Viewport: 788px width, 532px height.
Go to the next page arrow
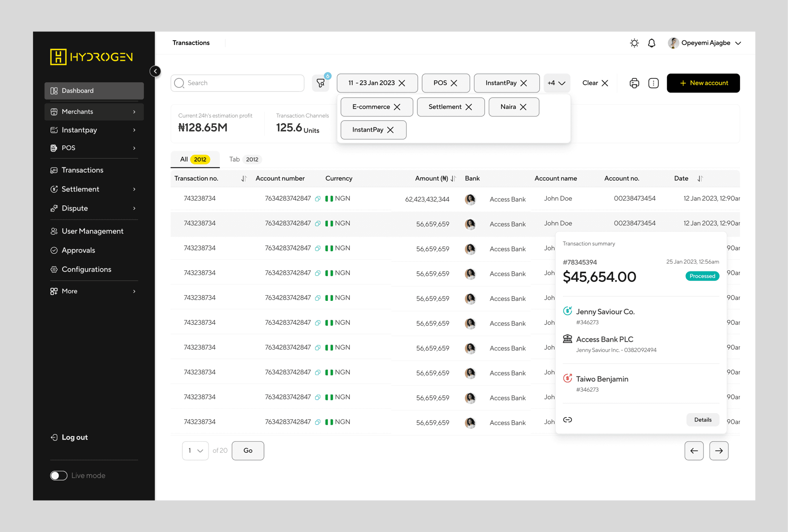719,451
